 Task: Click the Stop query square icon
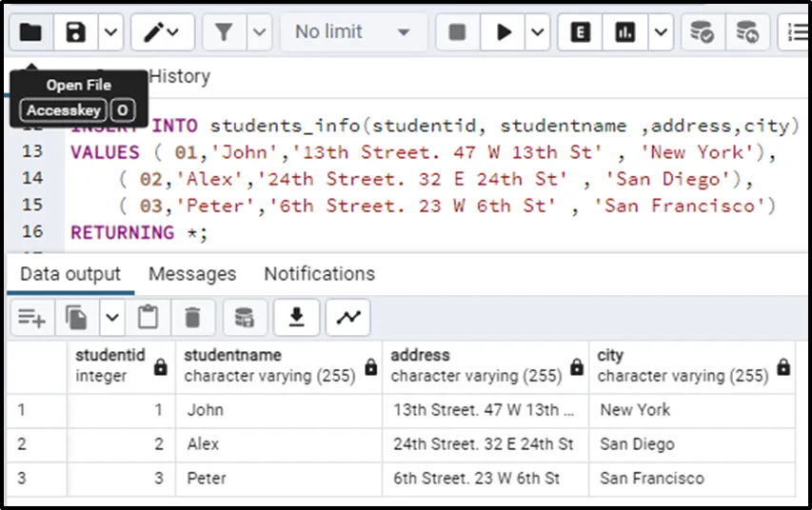coord(458,32)
